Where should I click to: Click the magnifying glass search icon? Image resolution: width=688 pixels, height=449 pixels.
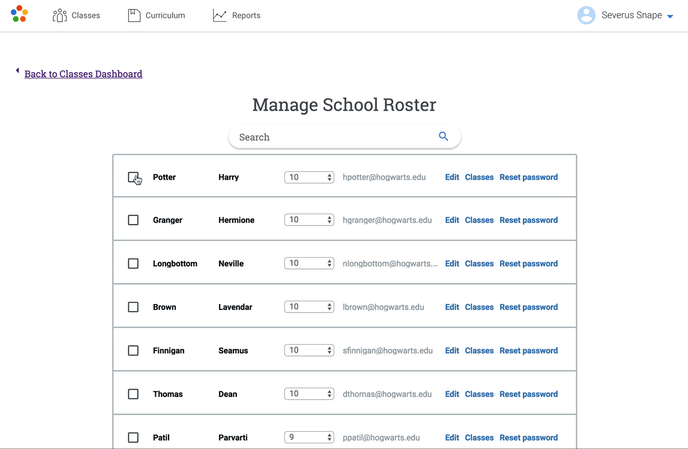pos(444,136)
